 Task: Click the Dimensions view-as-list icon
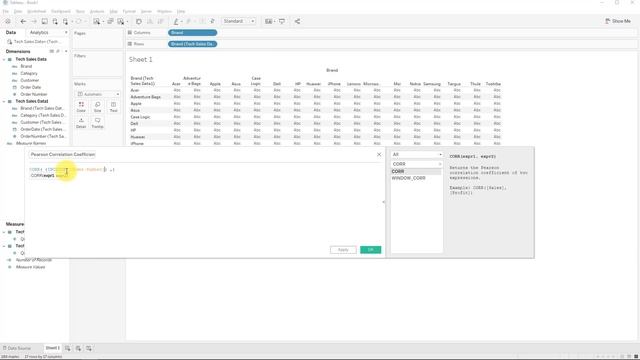[x=52, y=51]
